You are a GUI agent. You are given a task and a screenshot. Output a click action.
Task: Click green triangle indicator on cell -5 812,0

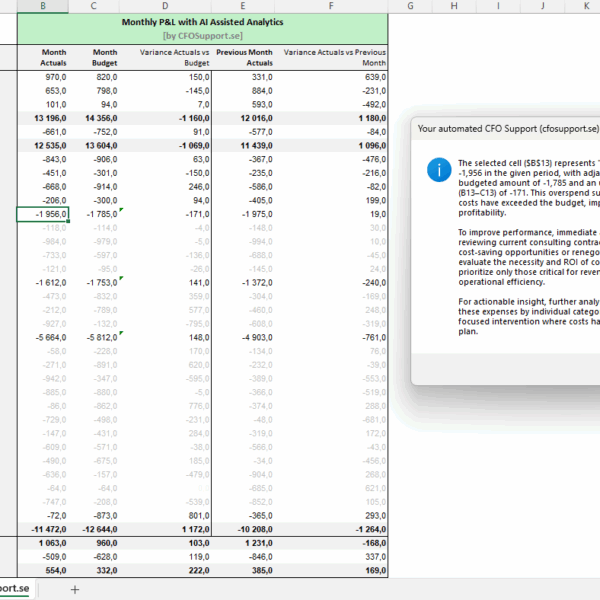pyautogui.click(x=121, y=333)
